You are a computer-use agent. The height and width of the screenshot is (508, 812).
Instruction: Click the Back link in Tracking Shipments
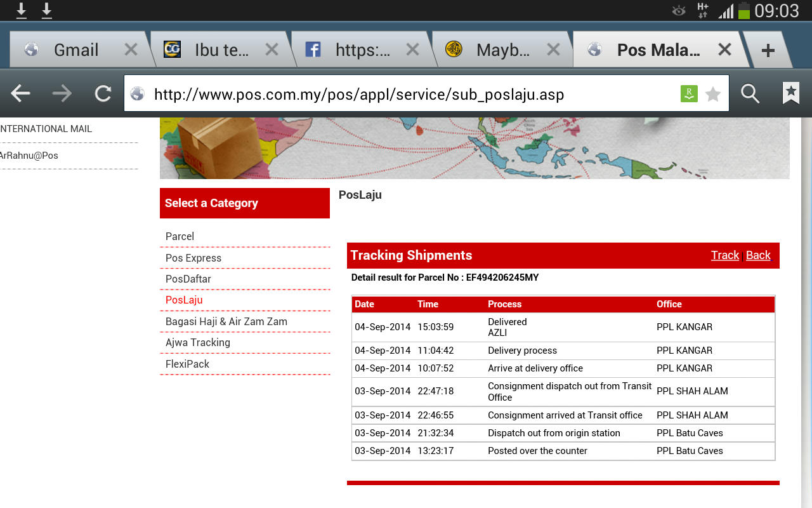click(758, 255)
